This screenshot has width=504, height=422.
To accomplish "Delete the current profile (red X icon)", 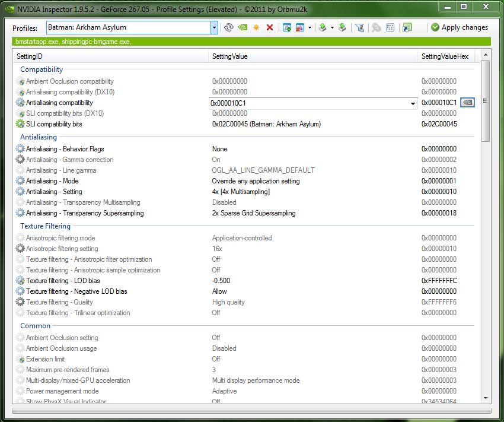I will tap(270, 28).
